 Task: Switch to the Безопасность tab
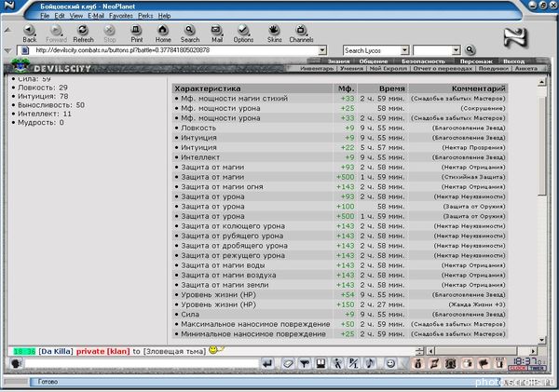coord(423,61)
